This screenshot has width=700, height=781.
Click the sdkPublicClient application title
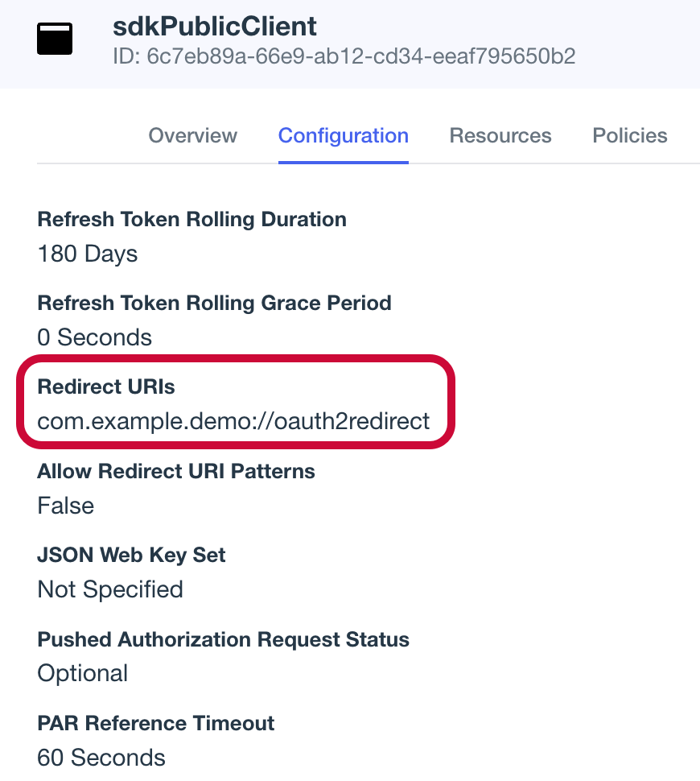[x=214, y=26]
